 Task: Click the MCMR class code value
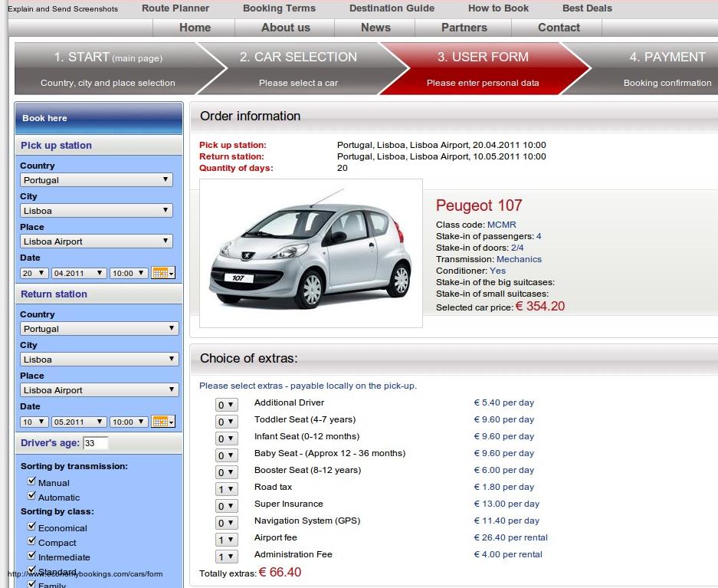pyautogui.click(x=501, y=225)
